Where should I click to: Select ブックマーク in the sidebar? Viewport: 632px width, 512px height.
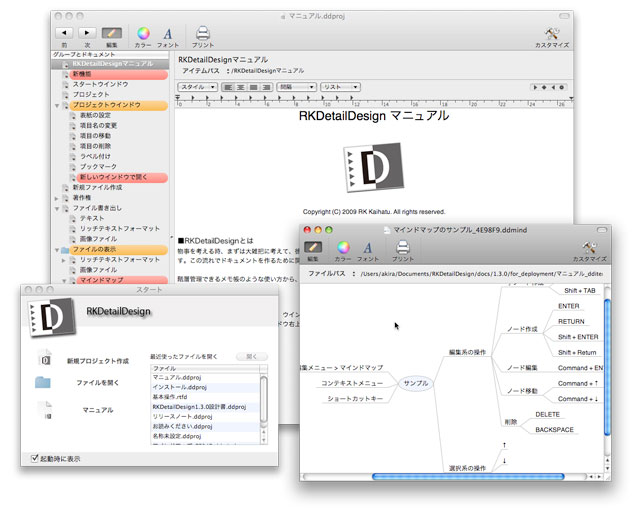[x=98, y=167]
